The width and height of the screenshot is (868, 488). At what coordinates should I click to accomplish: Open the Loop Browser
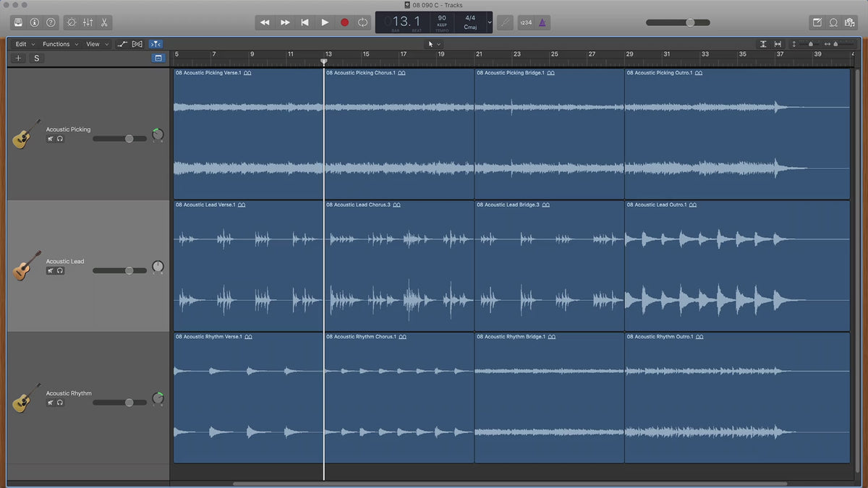(833, 22)
